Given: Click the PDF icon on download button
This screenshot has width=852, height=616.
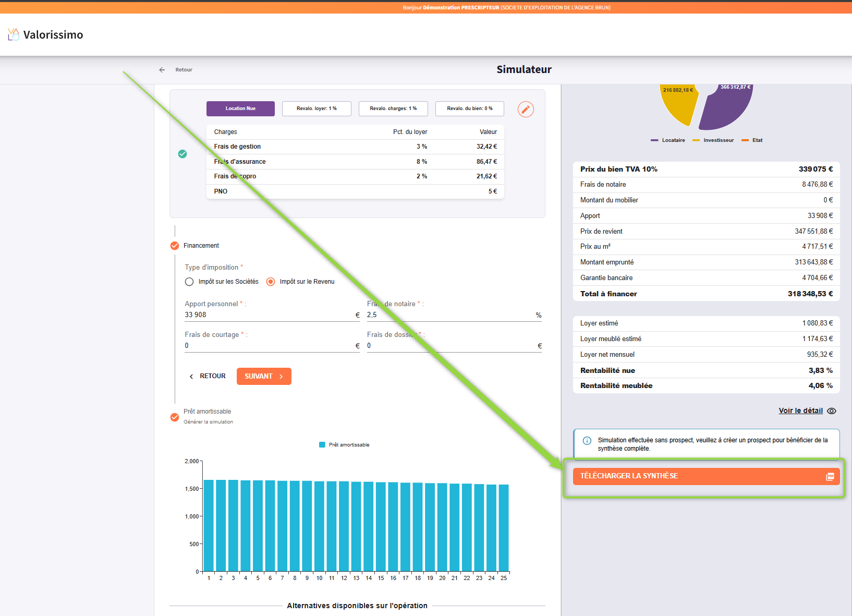Looking at the screenshot, I should [830, 476].
